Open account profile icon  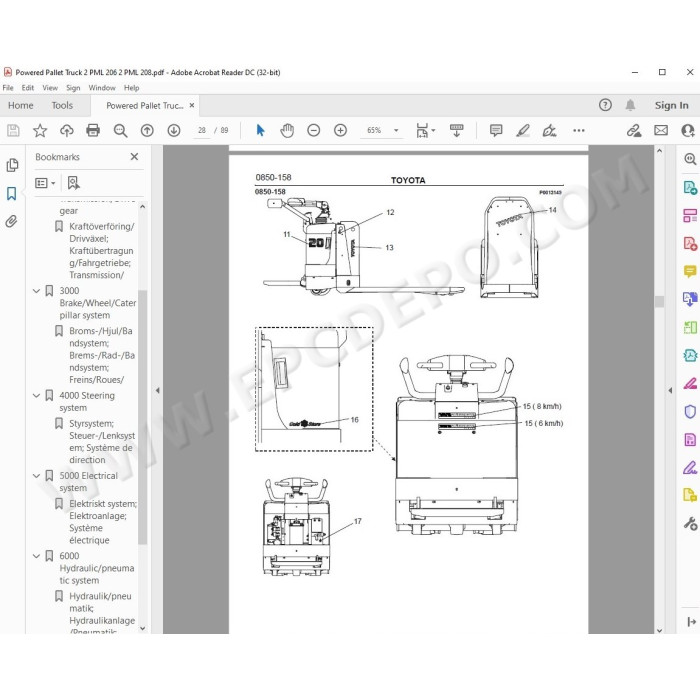[688, 130]
